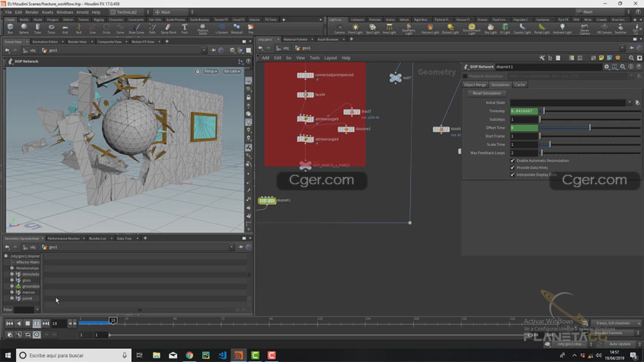Expand the demoledo object
644x362 pixels.
pyautogui.click(x=12, y=274)
